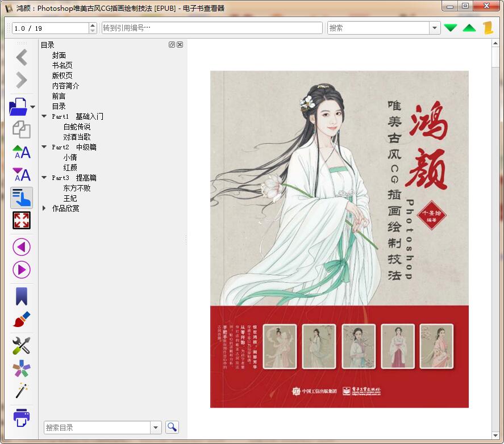Open an ebook with the folder icon
Viewport: 504px width, 444px height.
click(x=18, y=107)
